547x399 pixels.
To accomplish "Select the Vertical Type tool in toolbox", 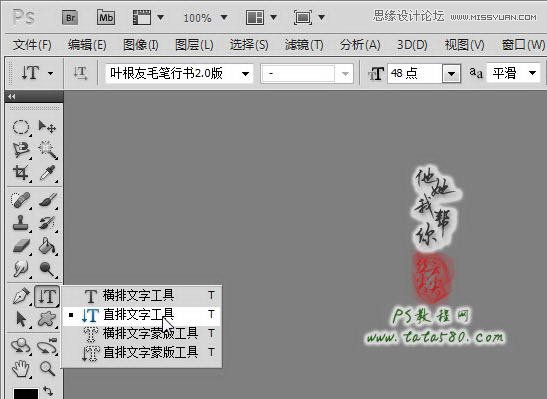I will pyautogui.click(x=47, y=296).
